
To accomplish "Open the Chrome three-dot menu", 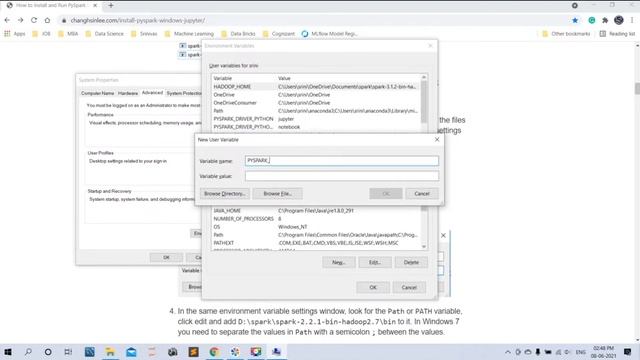I will pyautogui.click(x=632, y=20).
